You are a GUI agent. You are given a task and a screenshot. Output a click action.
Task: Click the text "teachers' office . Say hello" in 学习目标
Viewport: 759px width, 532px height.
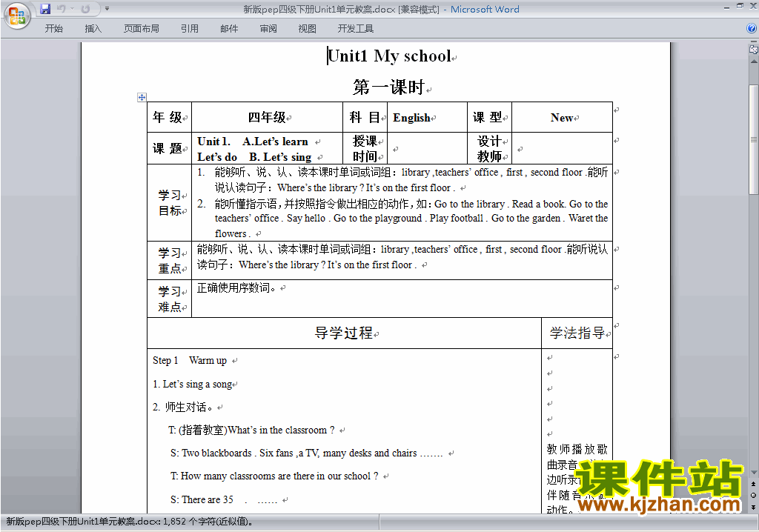(x=270, y=219)
